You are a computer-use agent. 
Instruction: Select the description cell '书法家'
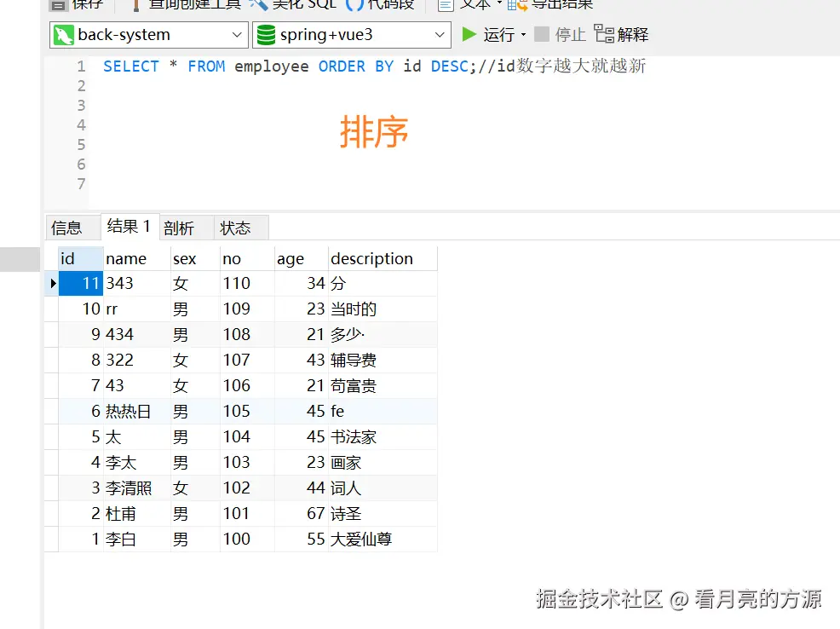(383, 436)
